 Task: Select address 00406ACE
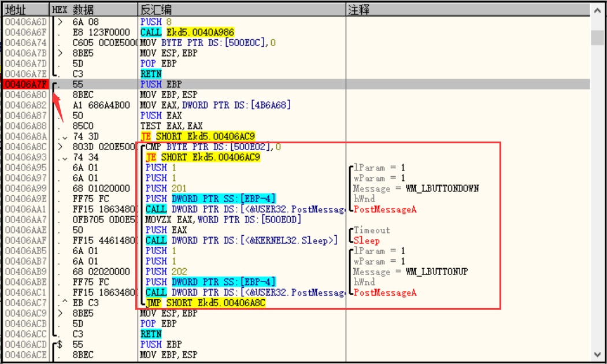25,356
